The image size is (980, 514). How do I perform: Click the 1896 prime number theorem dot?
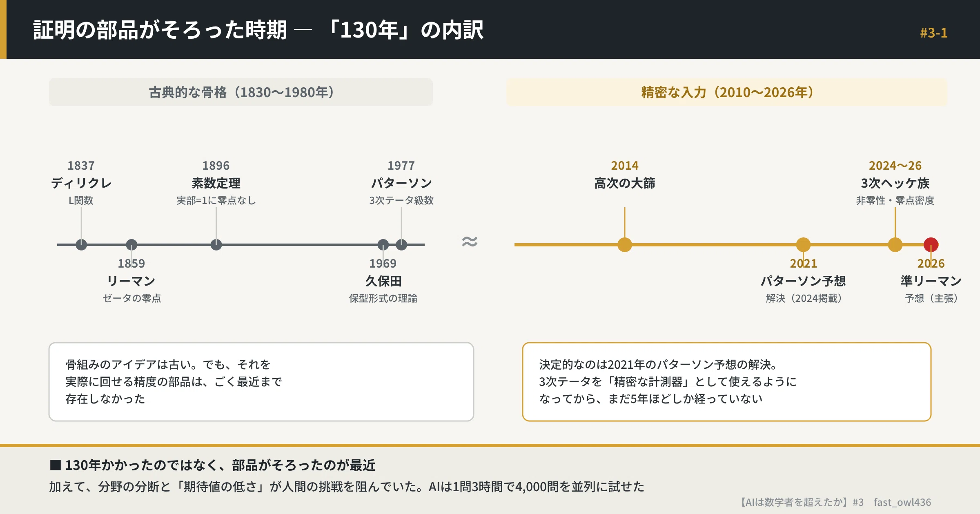(216, 245)
